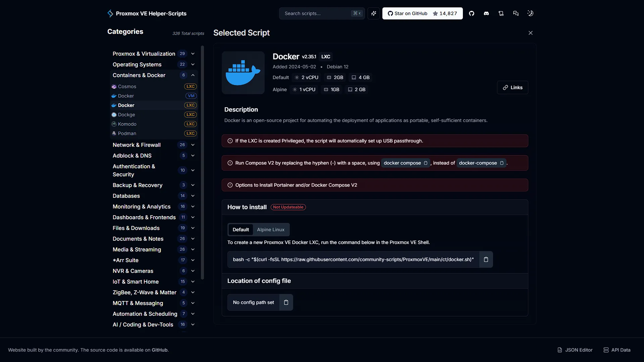Viewport: 644px width, 362px height.
Task: Select Podman LXC script
Action: 154,133
